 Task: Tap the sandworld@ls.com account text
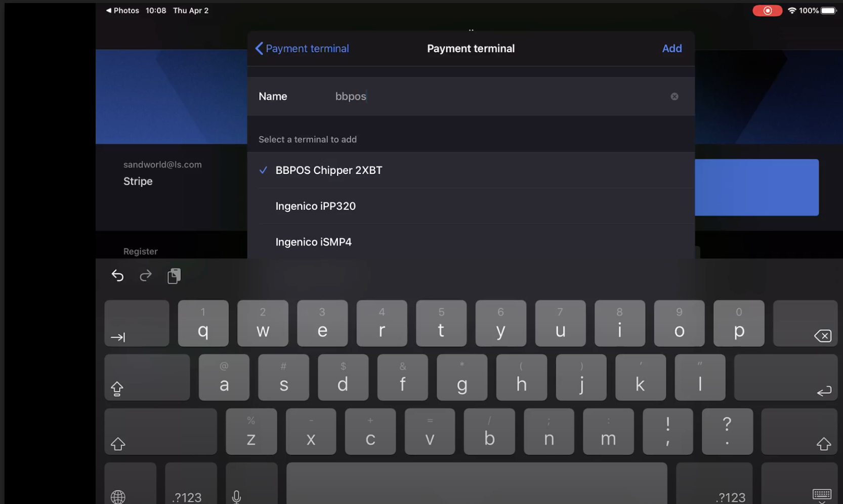[x=162, y=164]
